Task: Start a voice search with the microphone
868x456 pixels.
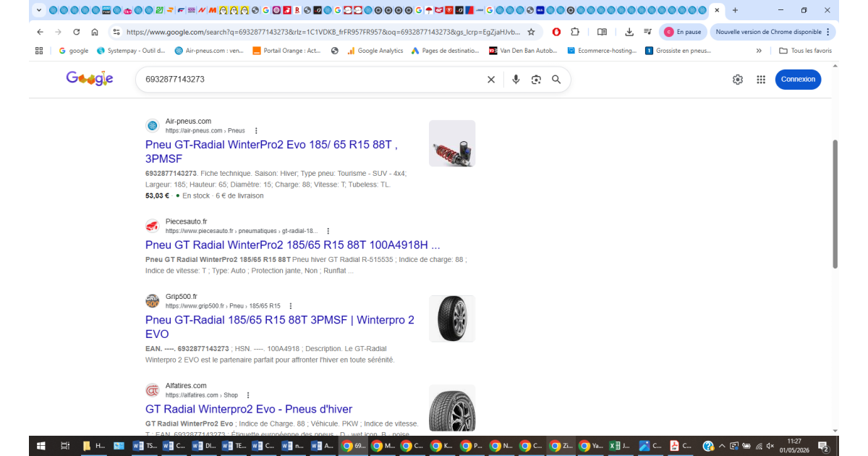Action: click(516, 80)
